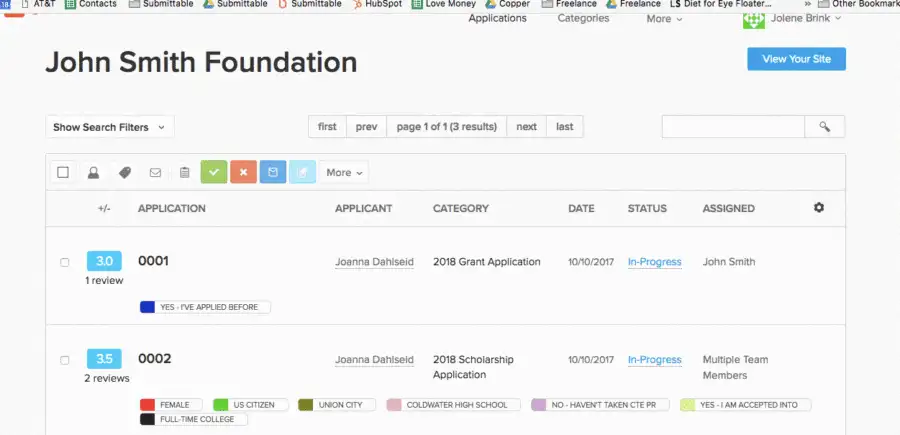Open the HubSpot bookmark

click(x=377, y=4)
